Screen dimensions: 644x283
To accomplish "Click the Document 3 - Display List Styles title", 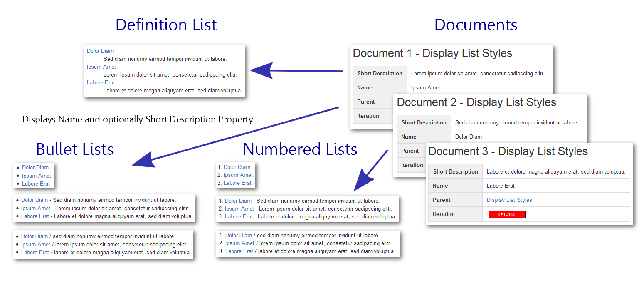I will (508, 151).
